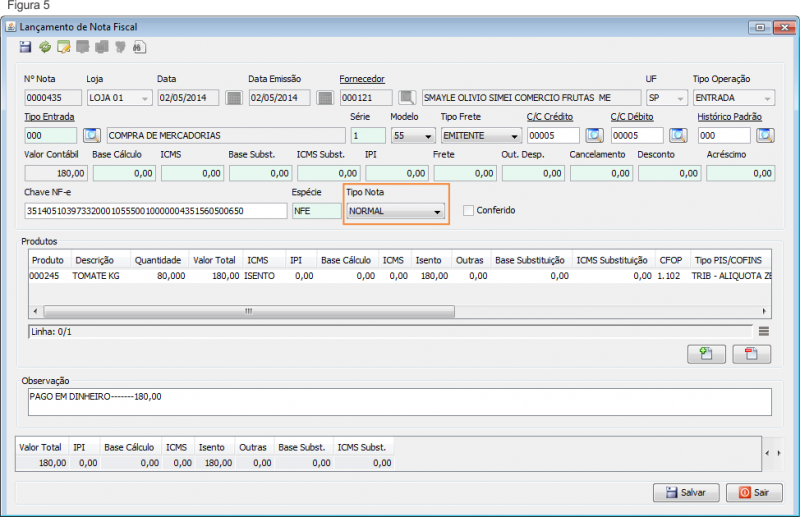Click the Produto column header
Viewport: 800px width, 517px height.
49,260
